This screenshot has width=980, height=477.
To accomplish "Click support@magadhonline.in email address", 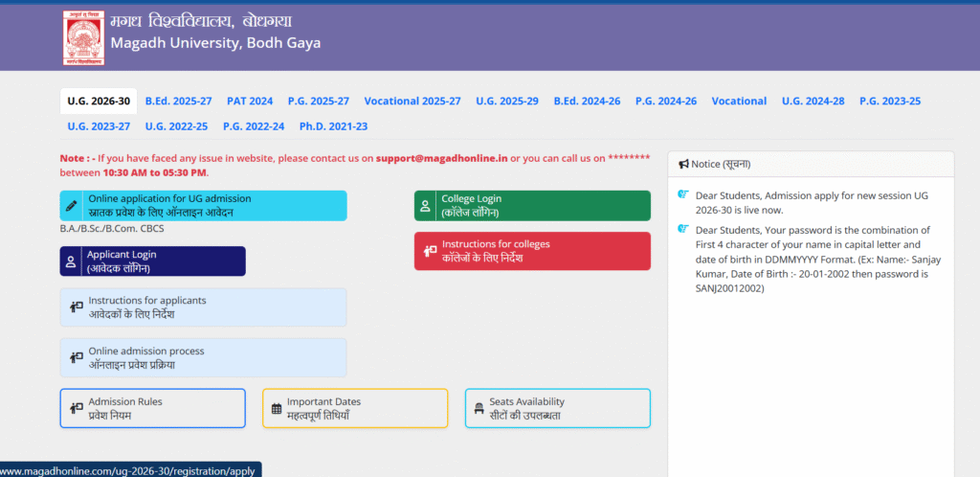I will [442, 158].
